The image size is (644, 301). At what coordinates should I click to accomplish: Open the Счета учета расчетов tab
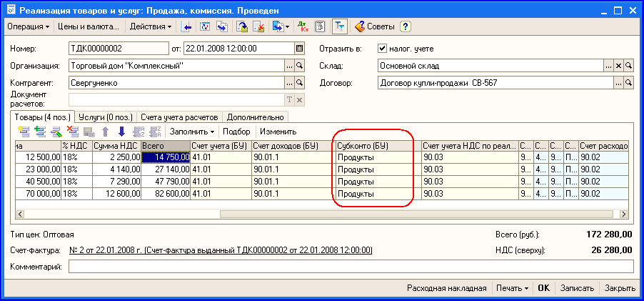(x=179, y=117)
